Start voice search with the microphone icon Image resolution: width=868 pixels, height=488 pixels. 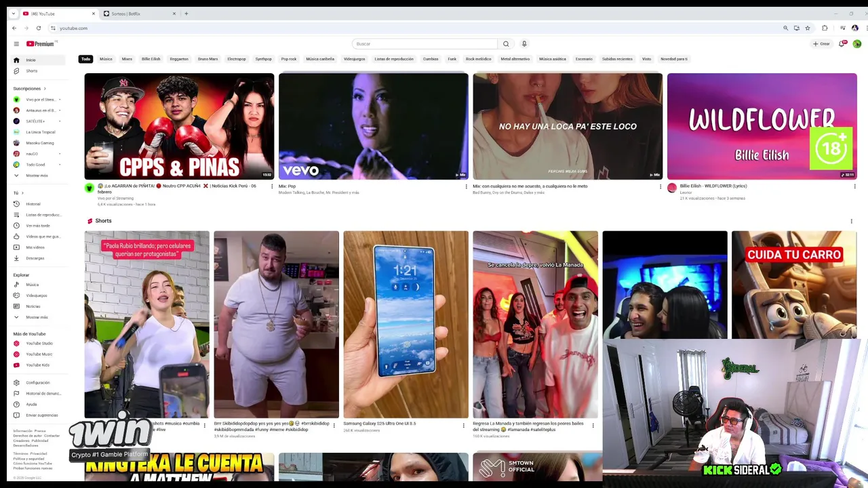click(524, 43)
